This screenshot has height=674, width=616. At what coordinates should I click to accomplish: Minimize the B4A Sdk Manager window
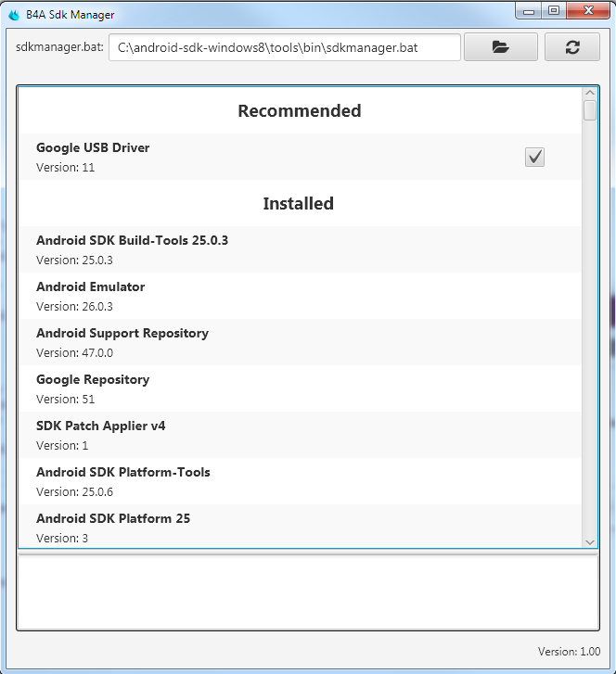[529, 11]
